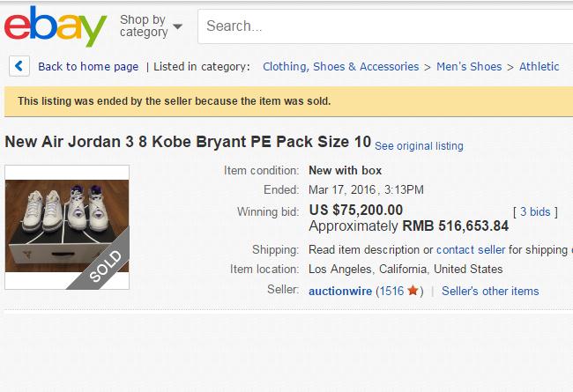This screenshot has width=573, height=392.
Task: Open Clothing, Shoes & Accessories category
Action: coord(340,67)
